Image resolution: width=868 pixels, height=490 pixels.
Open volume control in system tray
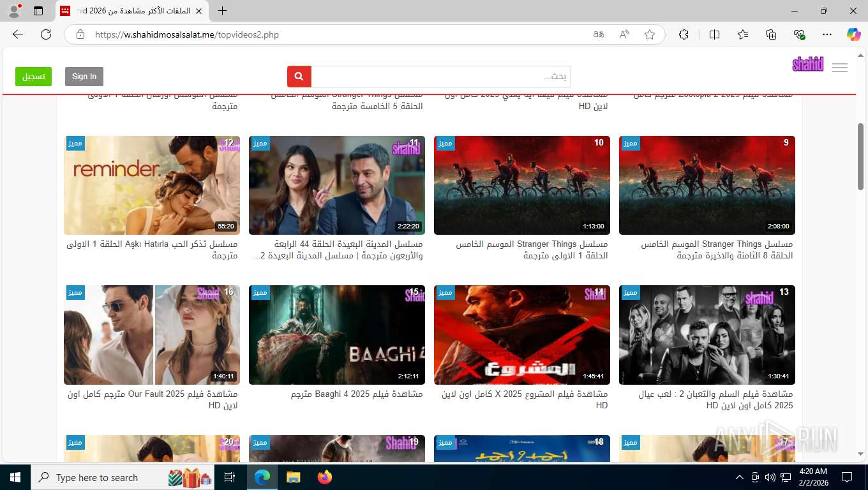[x=770, y=477]
